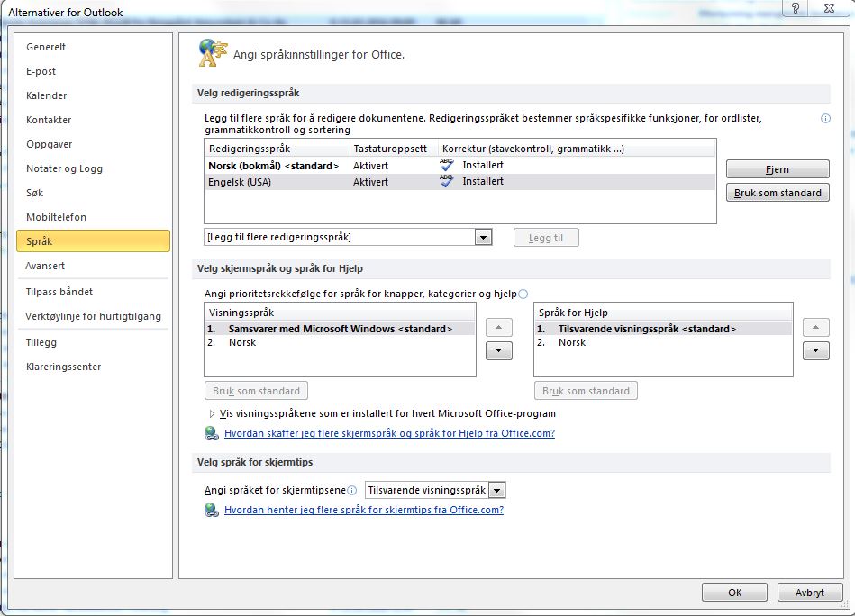Click Bruk som standard under Visningsspråk

tap(256, 391)
